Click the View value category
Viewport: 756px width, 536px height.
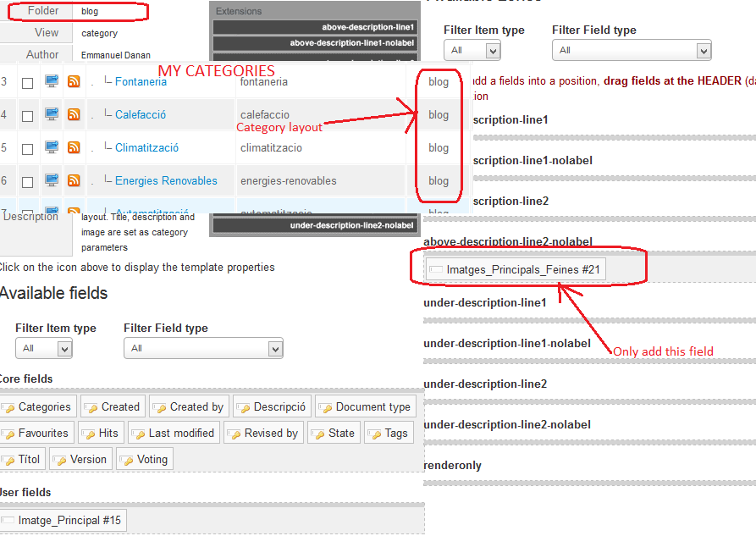coord(99,33)
